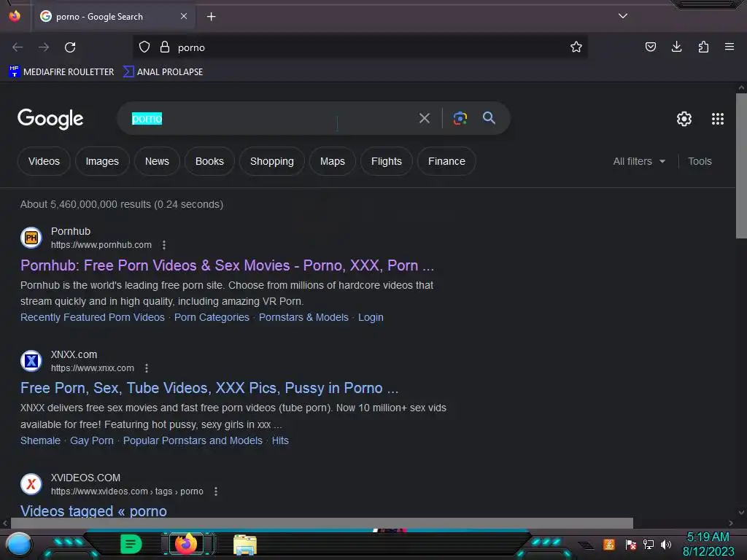Expand the All filters dropdown
Screen dimensions: 747x560
[x=639, y=161]
